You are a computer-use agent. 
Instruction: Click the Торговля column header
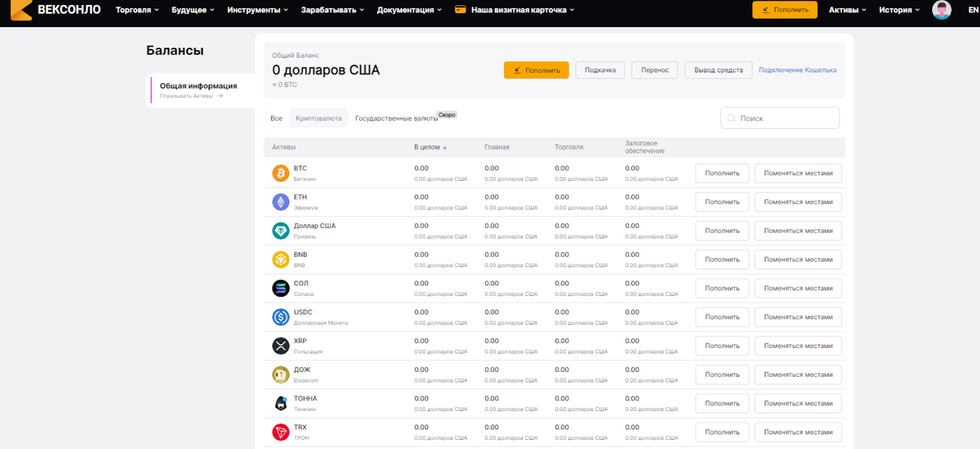click(x=569, y=147)
